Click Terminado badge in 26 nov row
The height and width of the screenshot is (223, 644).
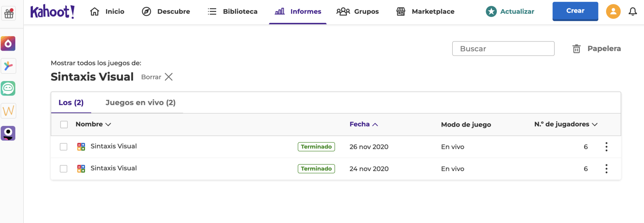(x=316, y=147)
